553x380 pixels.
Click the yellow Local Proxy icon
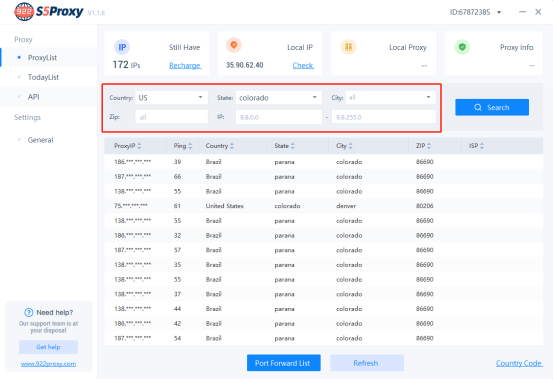(348, 47)
